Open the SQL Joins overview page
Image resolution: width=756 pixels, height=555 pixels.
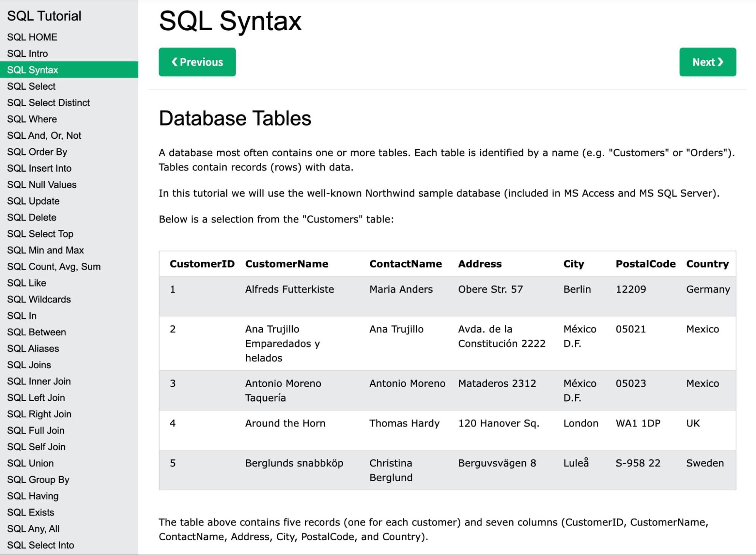click(x=29, y=365)
